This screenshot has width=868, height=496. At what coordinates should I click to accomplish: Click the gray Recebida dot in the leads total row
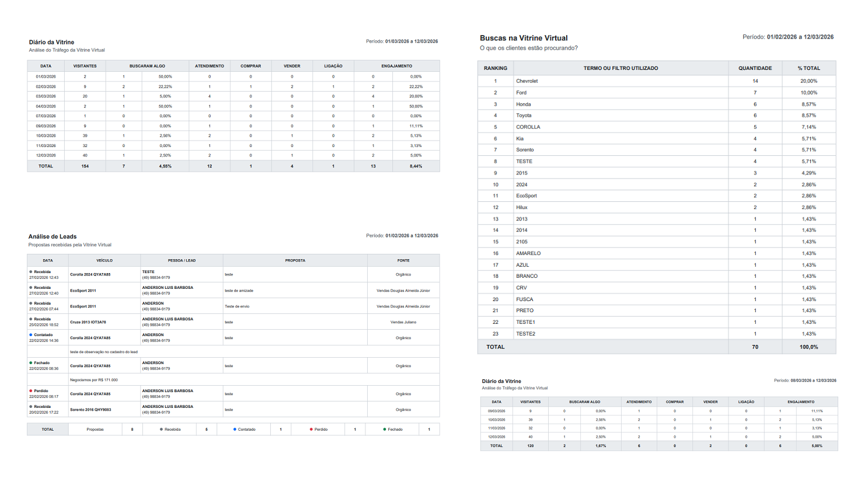pos(161,429)
